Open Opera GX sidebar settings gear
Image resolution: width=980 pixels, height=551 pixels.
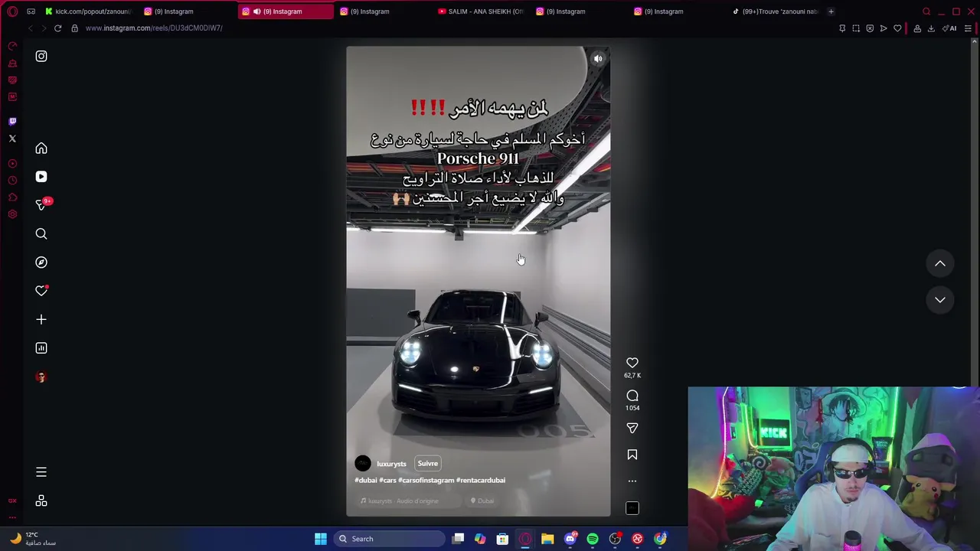coord(12,214)
